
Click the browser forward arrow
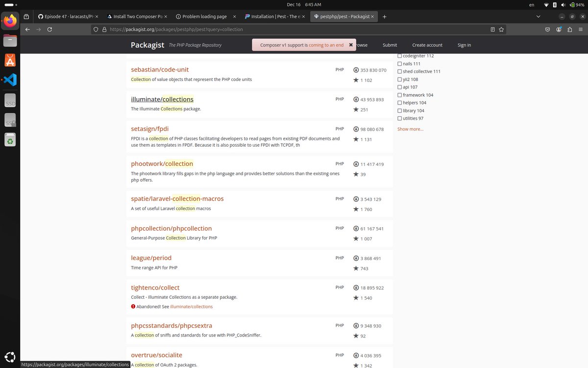39,29
